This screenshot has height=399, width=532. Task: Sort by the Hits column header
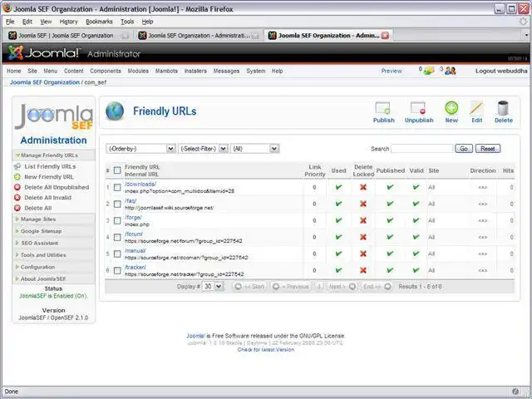pos(508,170)
